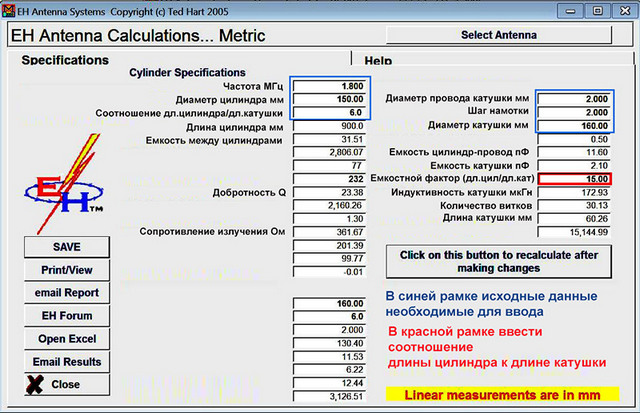
Task: Click the Добротность Q value 23.38
Action: point(329,192)
